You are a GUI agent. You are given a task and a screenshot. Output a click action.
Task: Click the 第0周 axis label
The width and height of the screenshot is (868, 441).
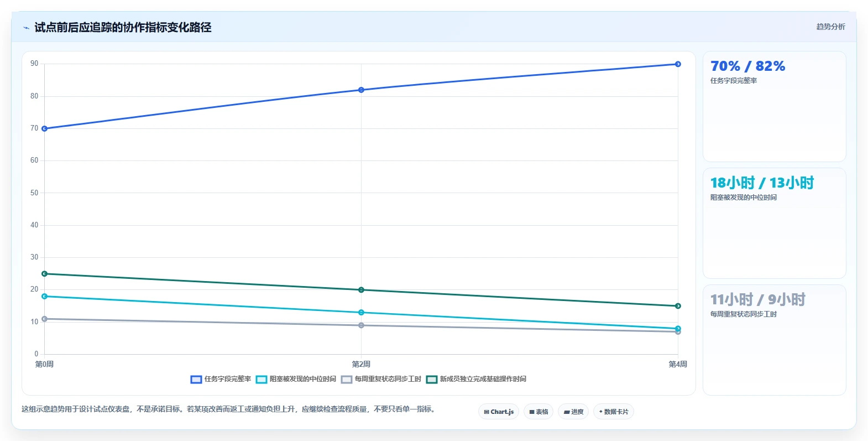click(x=44, y=364)
